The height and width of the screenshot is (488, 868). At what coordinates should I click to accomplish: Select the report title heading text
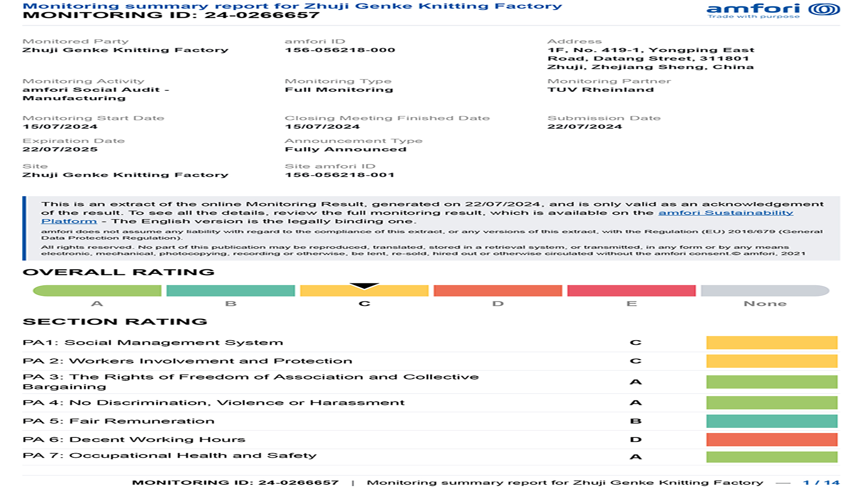pos(292,6)
